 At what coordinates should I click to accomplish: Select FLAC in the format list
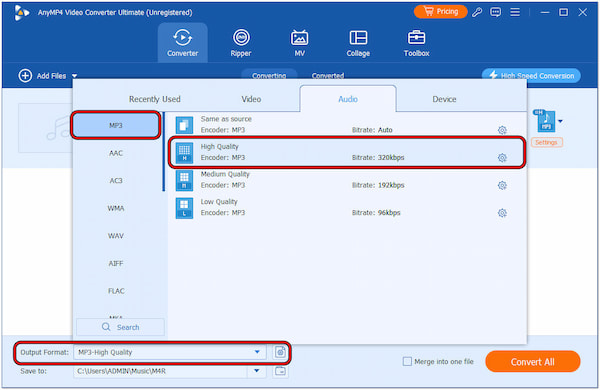116,291
